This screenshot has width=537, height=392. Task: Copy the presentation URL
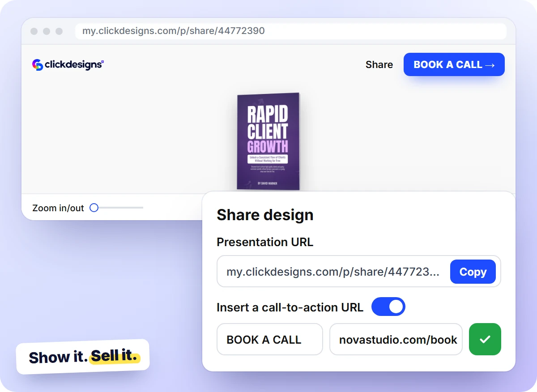(473, 272)
